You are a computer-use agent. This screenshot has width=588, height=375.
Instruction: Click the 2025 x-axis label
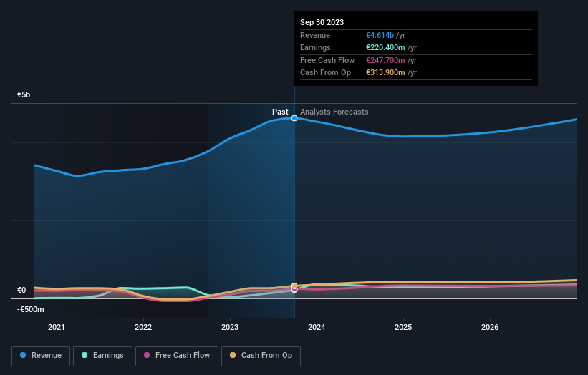pyautogui.click(x=403, y=328)
